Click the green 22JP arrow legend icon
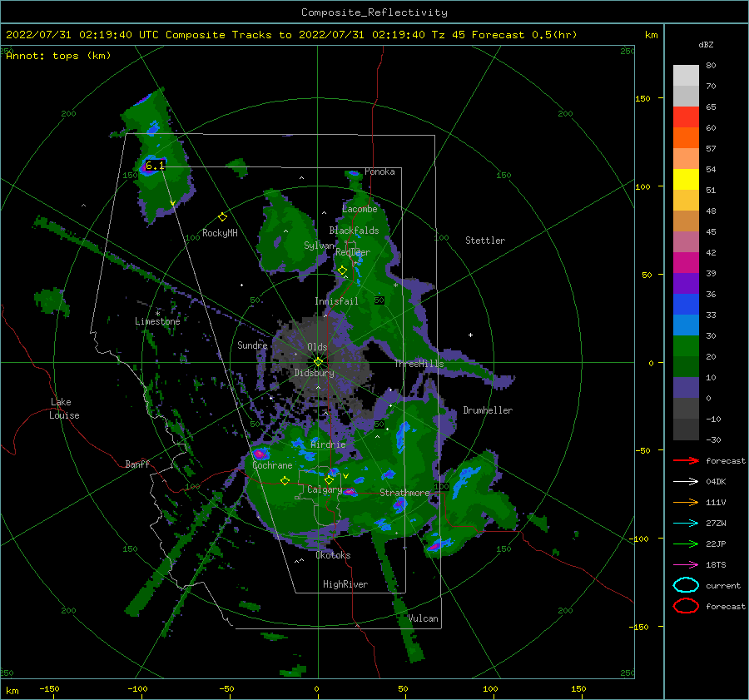Viewport: 749px width, 700px height. [x=686, y=544]
